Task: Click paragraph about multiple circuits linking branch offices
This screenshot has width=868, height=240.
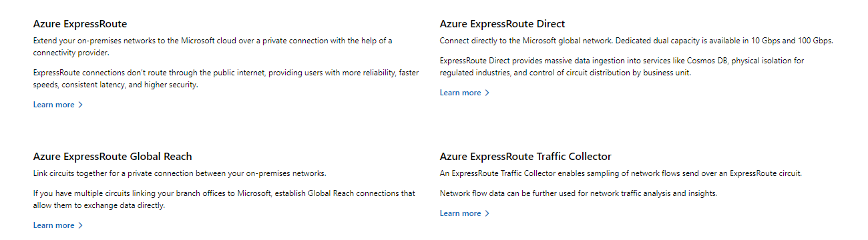Action: click(224, 199)
